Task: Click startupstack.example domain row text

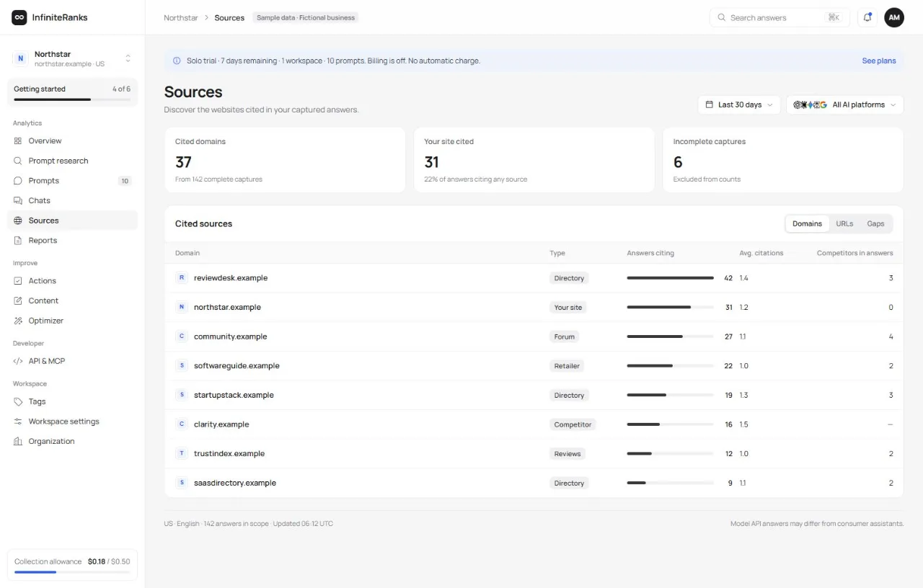Action: click(x=234, y=395)
